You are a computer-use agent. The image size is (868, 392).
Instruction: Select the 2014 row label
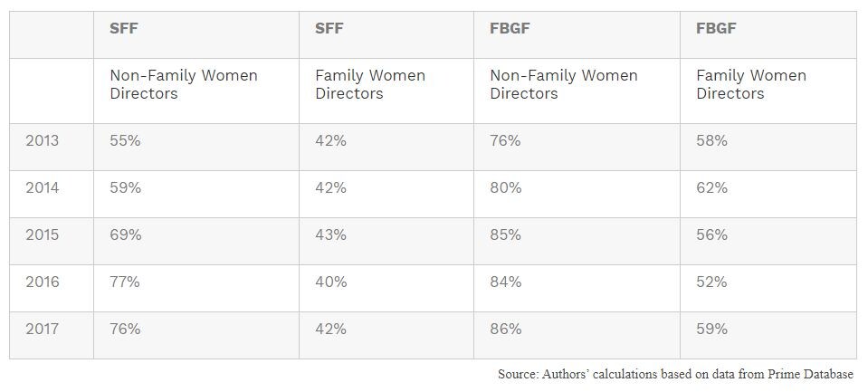pos(43,188)
